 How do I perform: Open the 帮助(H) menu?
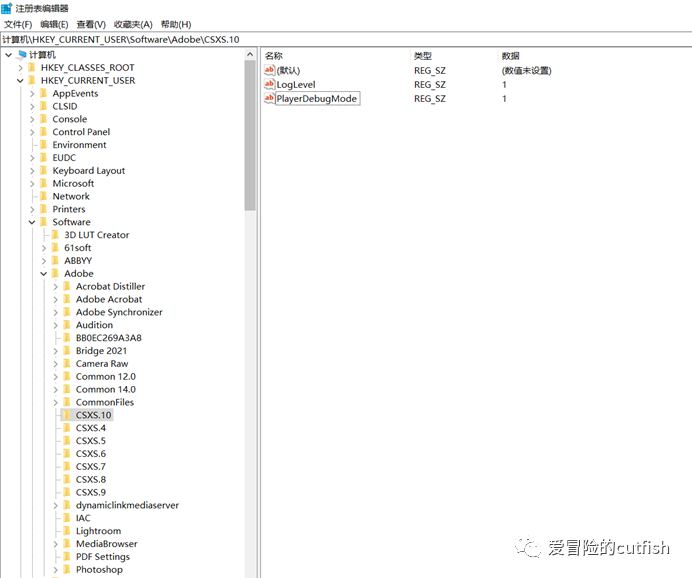click(176, 24)
